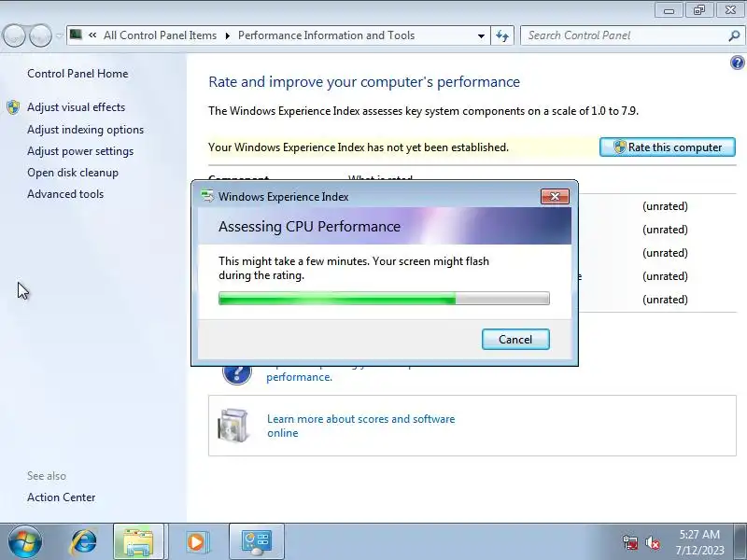
Task: Click the refresh button beside the address bar
Action: (502, 35)
